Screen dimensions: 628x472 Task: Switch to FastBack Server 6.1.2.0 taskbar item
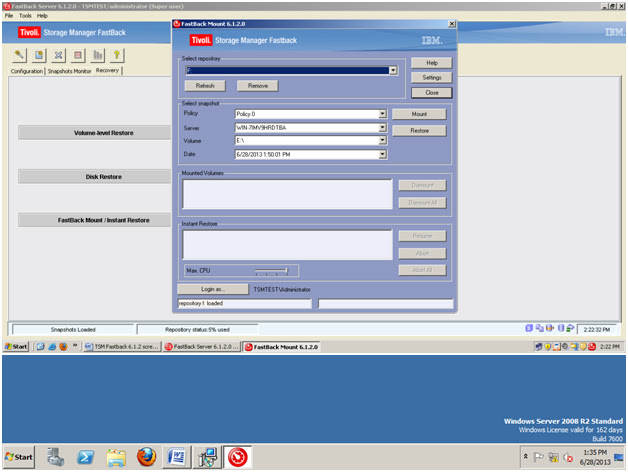(x=202, y=347)
